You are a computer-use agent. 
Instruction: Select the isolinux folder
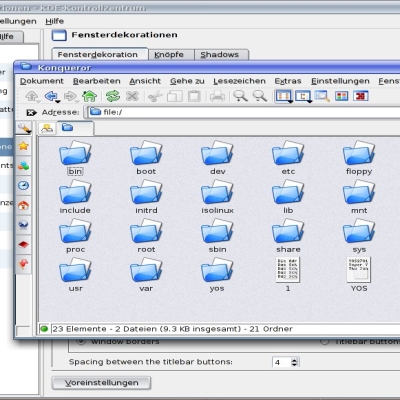tap(217, 197)
